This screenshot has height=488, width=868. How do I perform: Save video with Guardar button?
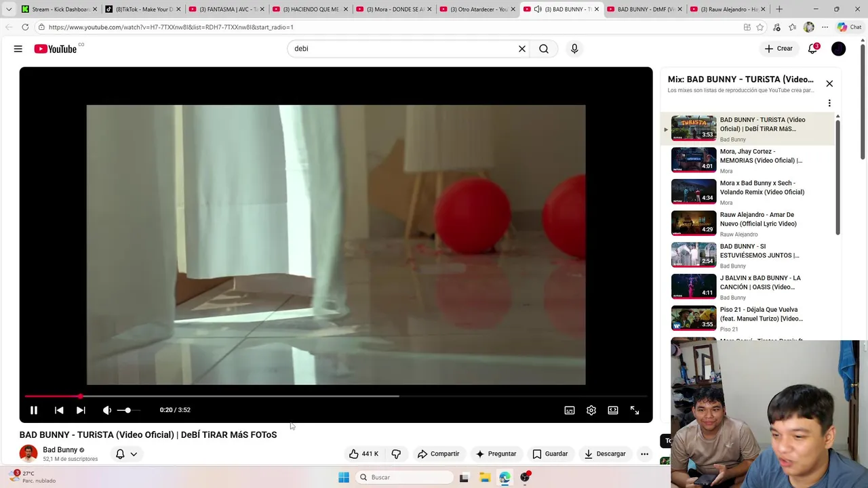550,454
